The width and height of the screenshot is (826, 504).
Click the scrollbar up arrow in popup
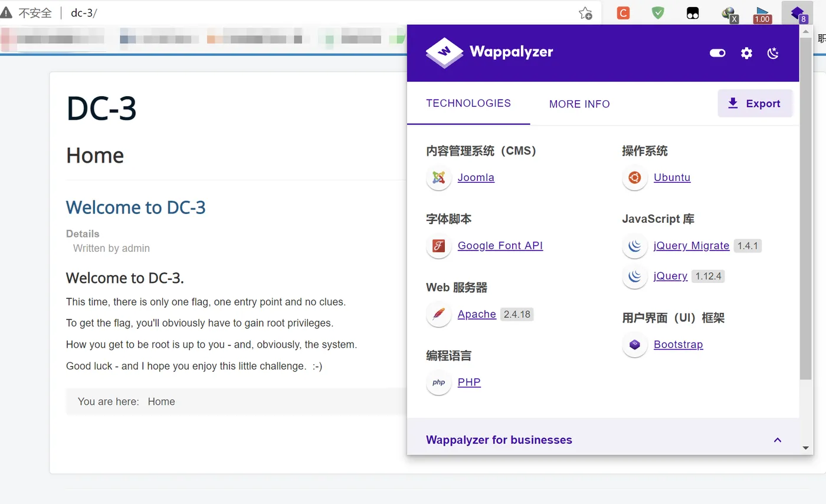click(806, 31)
